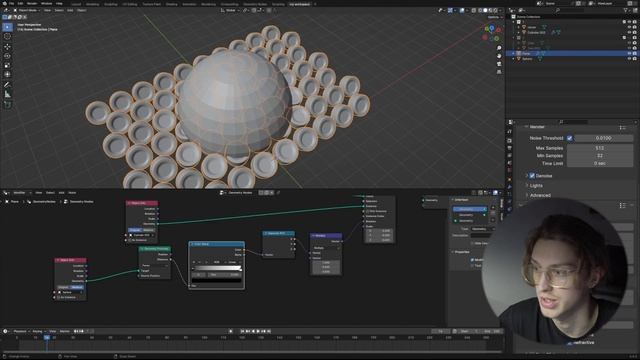Collapse the Render sampling panel header

tap(537, 127)
